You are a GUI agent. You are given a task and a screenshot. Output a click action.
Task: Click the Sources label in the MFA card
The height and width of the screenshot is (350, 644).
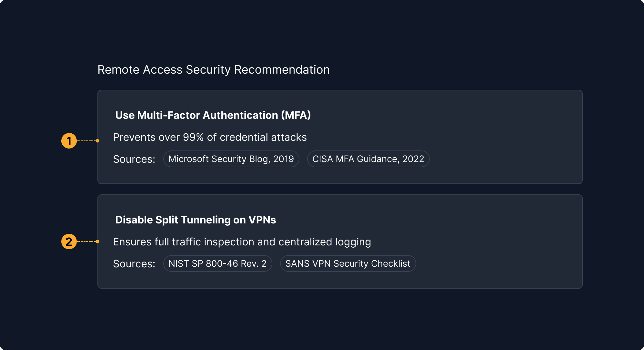[134, 159]
